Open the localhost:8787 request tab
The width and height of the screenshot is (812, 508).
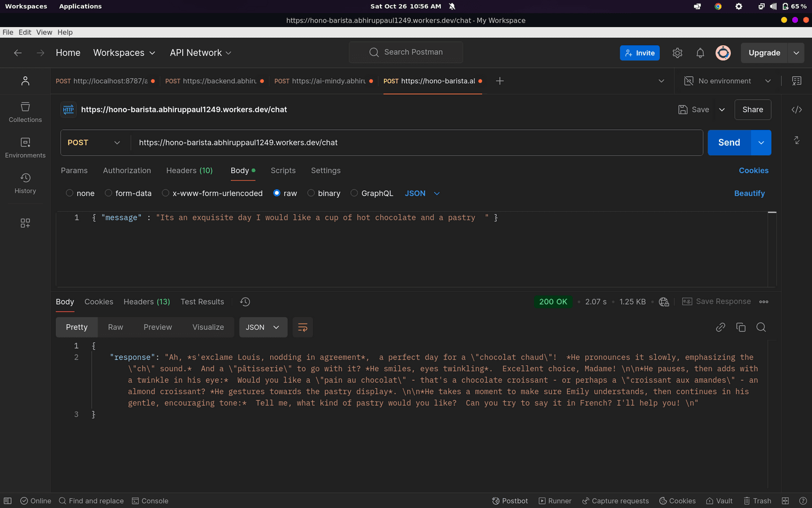tap(105, 81)
